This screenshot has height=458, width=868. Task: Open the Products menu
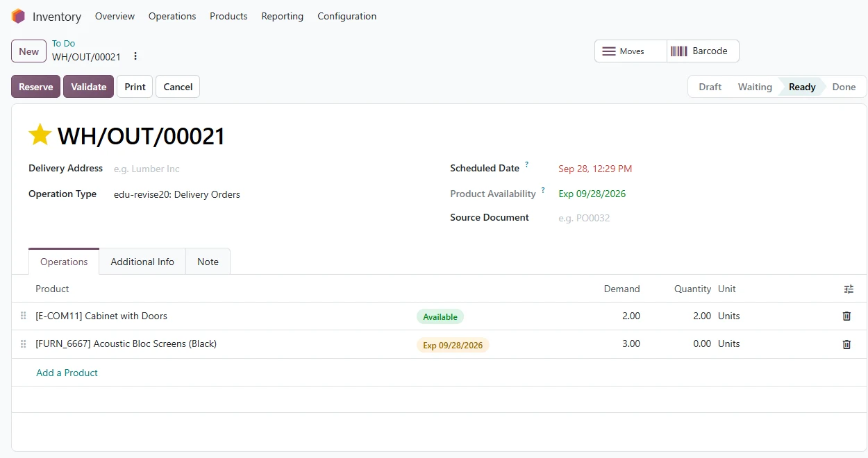(228, 16)
